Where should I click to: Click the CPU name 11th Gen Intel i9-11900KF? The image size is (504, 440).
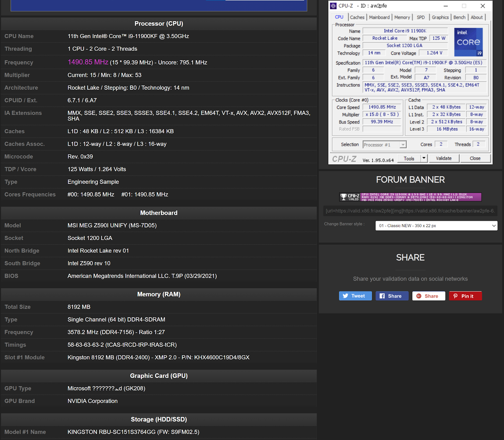click(128, 36)
